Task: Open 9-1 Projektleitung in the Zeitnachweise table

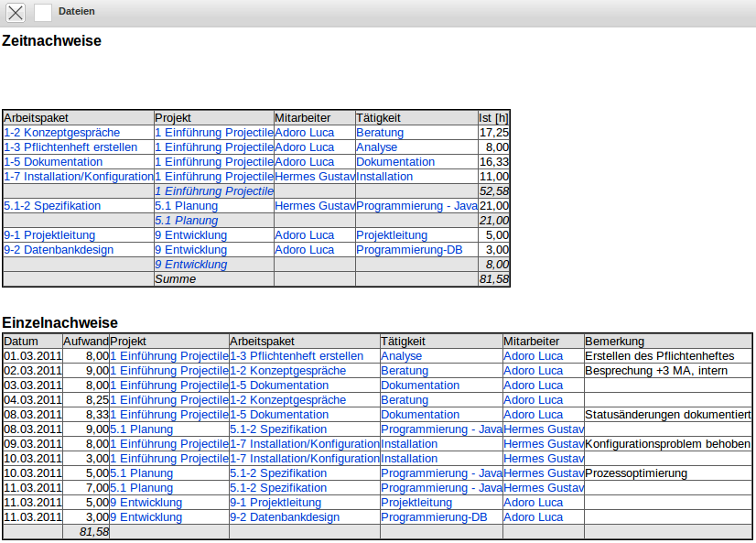Action: 49,235
